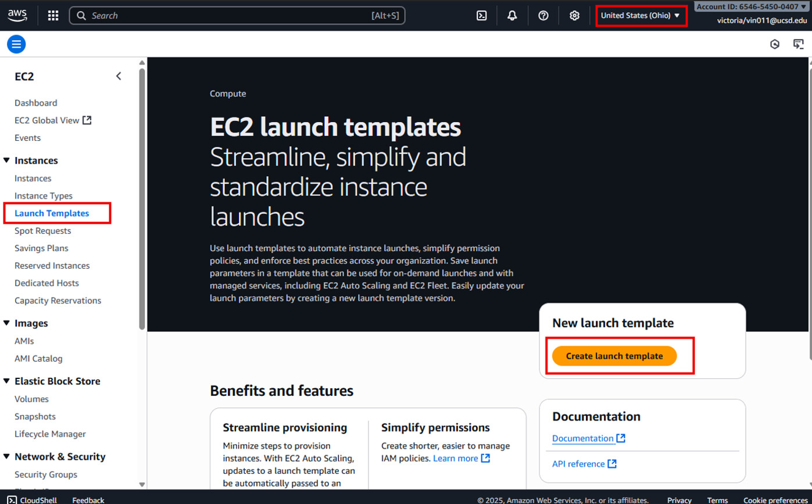
Task: Open Capacity Reservations
Action: [58, 301]
